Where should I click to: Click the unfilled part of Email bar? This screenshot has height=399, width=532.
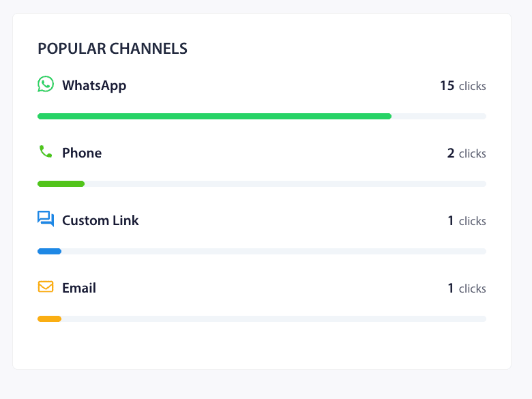pos(274,319)
